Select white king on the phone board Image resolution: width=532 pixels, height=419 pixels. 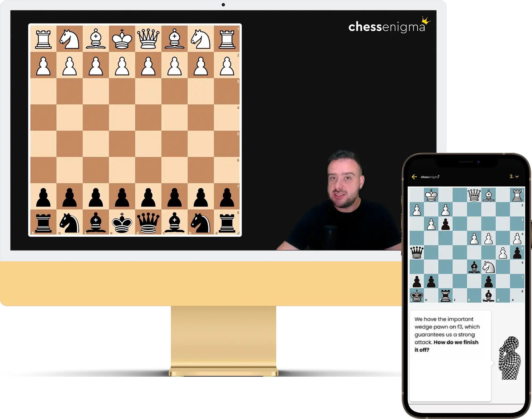pos(431,195)
